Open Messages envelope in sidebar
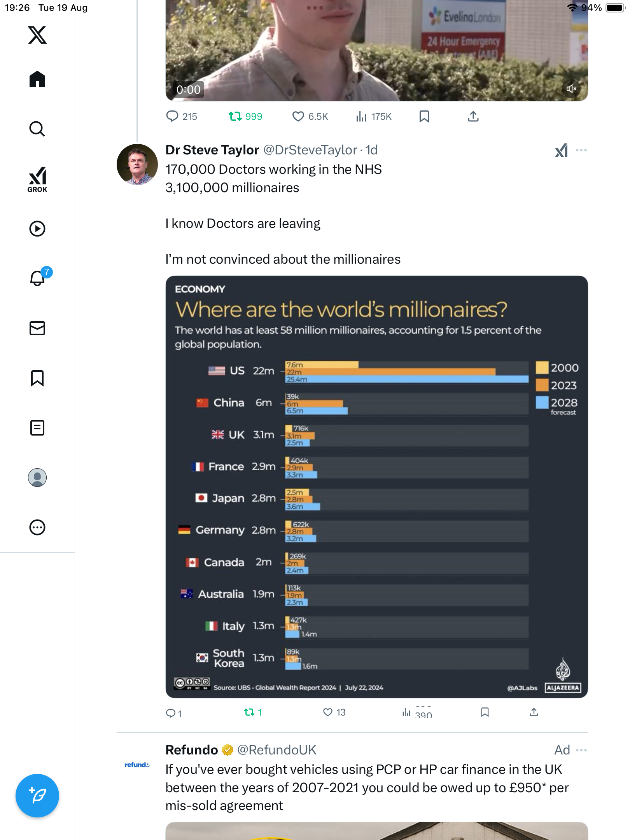The image size is (630, 840). [37, 328]
